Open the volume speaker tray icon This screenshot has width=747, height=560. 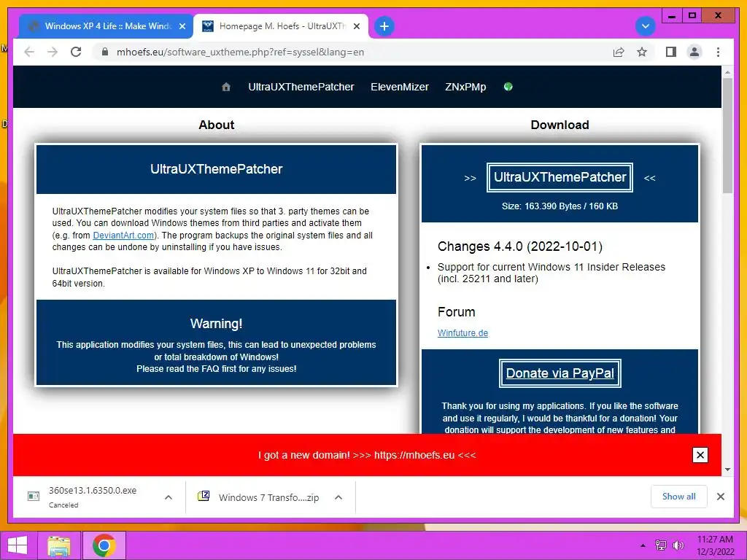pos(678,545)
